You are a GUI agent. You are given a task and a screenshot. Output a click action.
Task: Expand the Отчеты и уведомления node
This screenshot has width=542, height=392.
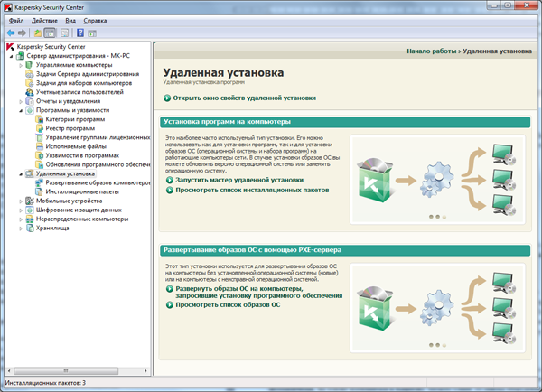tap(21, 101)
